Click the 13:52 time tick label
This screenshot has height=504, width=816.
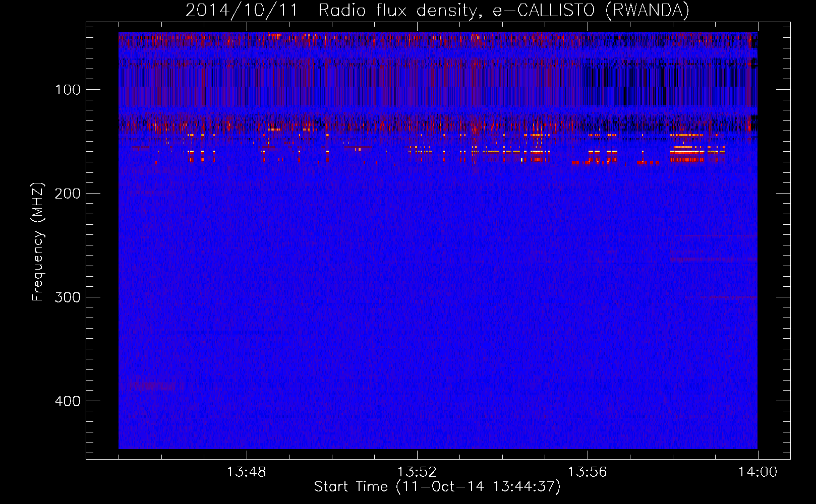pos(417,472)
